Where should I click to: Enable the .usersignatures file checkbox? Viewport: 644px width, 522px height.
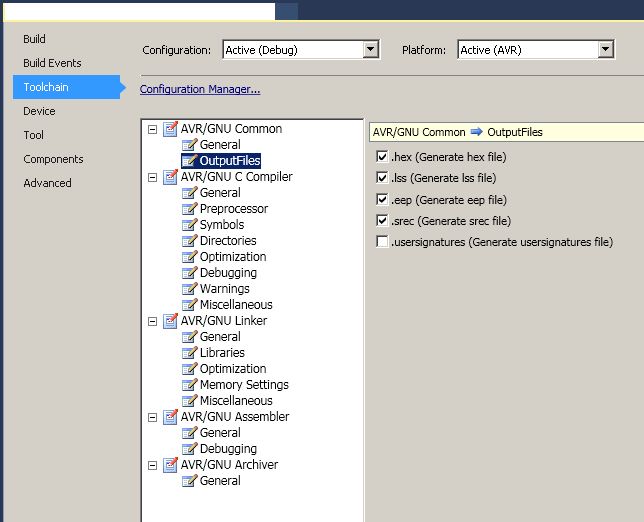[382, 242]
